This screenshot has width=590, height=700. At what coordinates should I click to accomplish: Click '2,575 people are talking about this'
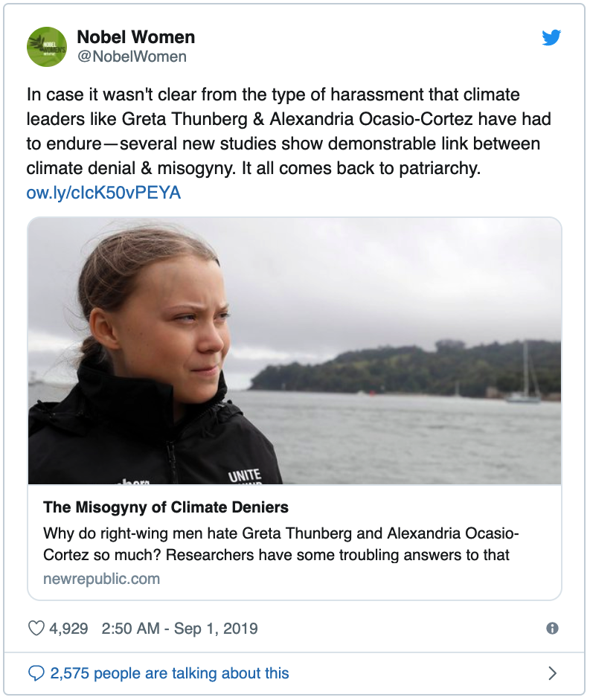point(170,673)
